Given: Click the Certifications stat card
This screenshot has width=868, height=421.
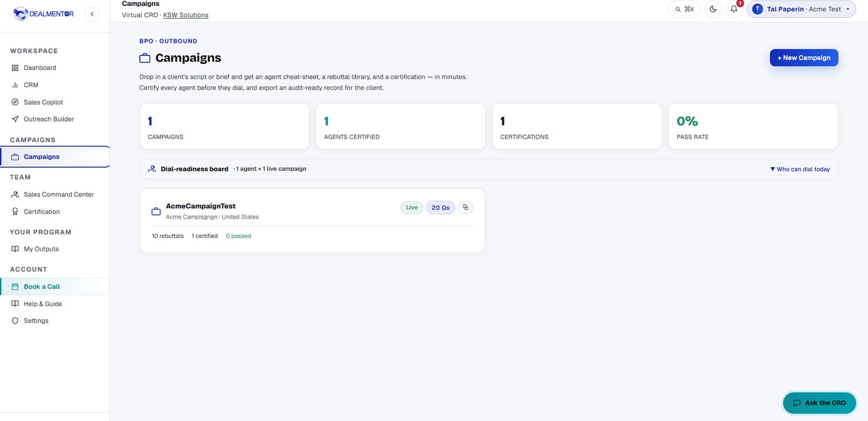Looking at the screenshot, I should pyautogui.click(x=577, y=126).
